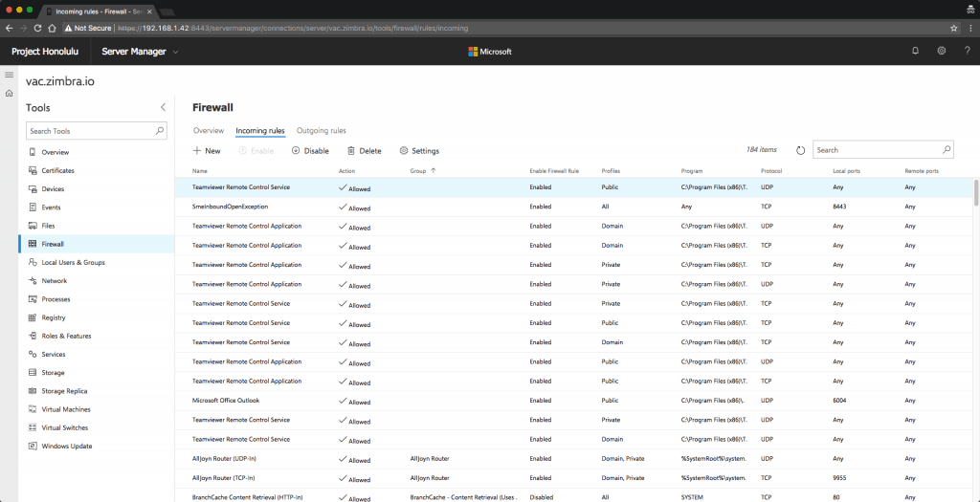Toggle the hamburger navigation menu

coord(9,75)
